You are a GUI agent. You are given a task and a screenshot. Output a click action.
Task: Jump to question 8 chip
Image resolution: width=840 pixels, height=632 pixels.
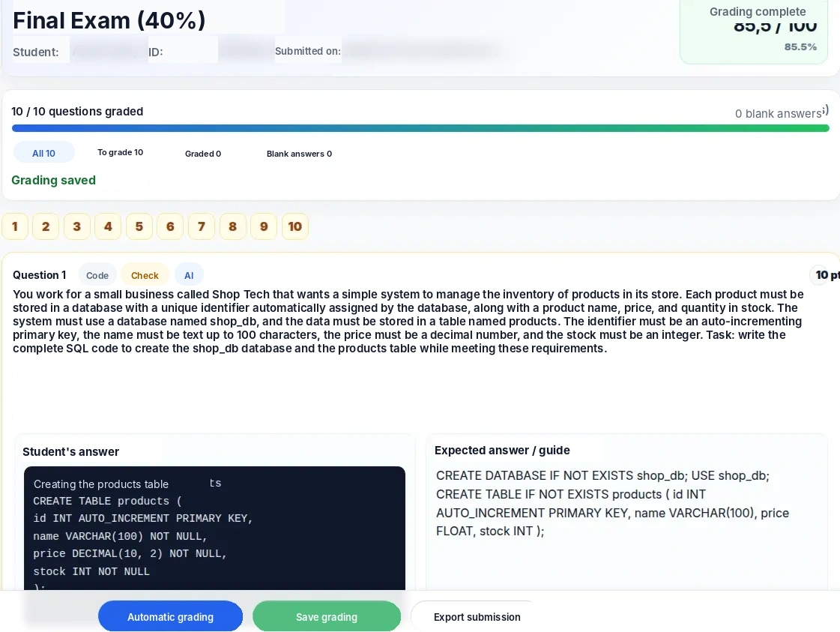232,226
